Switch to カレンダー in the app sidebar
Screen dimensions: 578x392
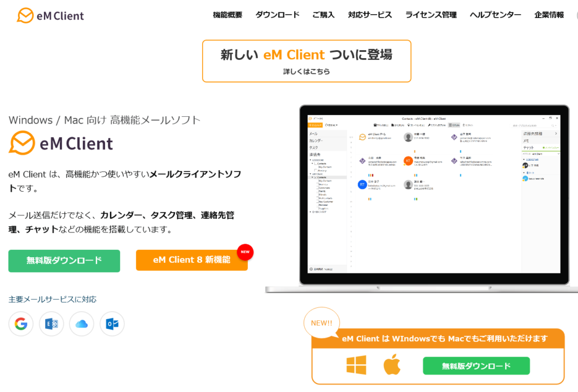316,140
